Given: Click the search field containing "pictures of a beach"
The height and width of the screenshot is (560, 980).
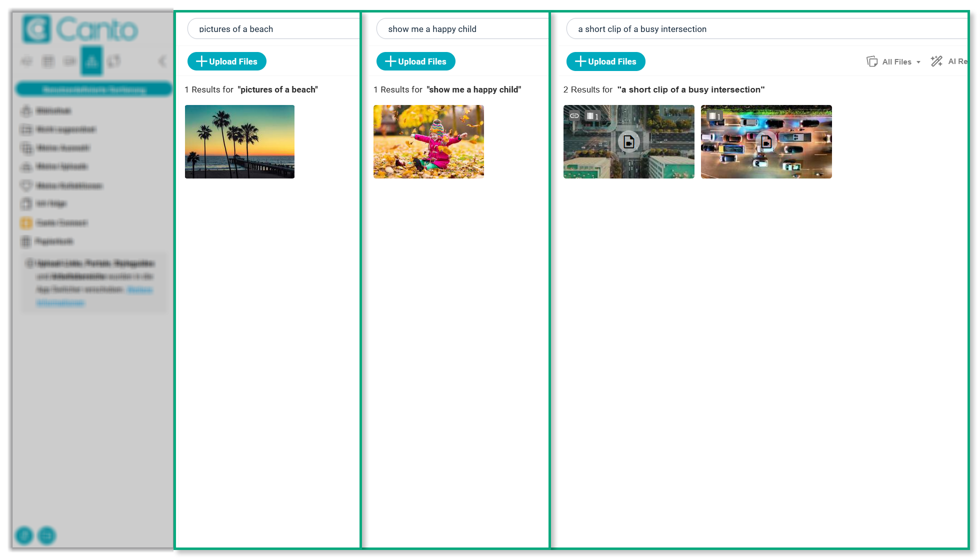Looking at the screenshot, I should [x=273, y=29].
